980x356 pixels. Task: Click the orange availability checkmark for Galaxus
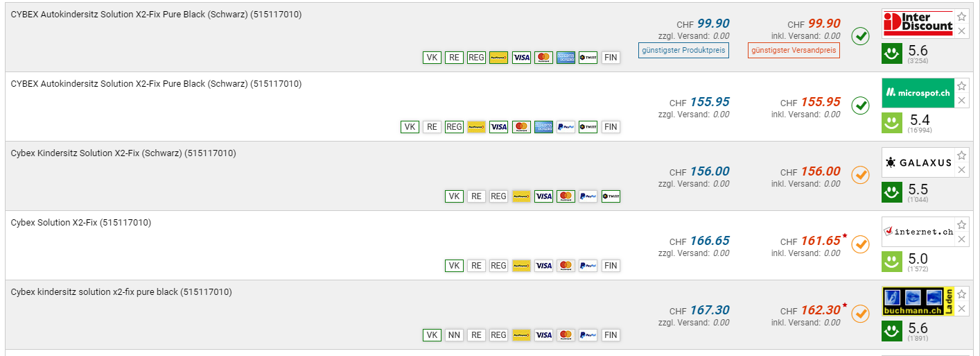(x=860, y=175)
